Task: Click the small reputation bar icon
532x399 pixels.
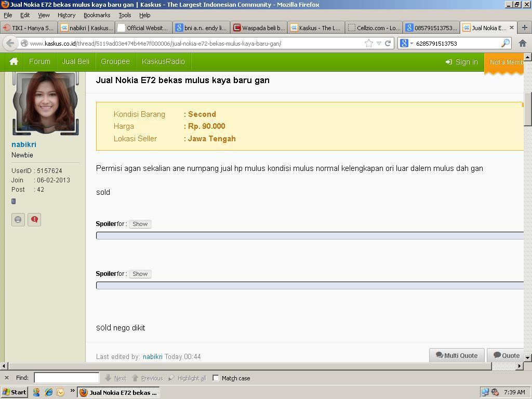Action: pyautogui.click(x=14, y=201)
